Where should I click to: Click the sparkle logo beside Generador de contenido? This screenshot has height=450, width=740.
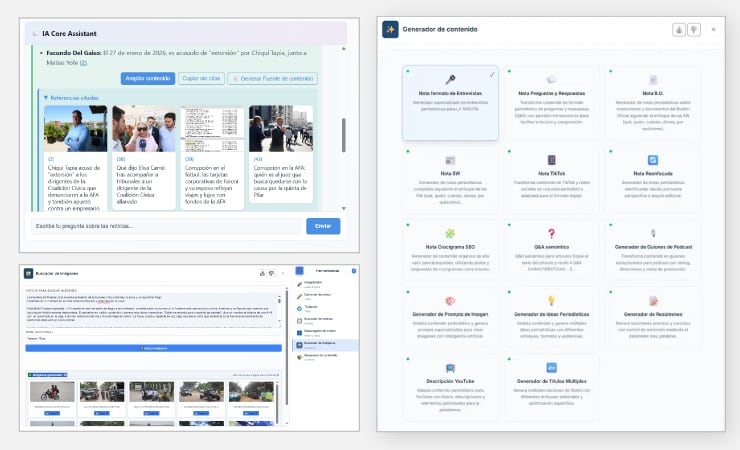(x=390, y=29)
